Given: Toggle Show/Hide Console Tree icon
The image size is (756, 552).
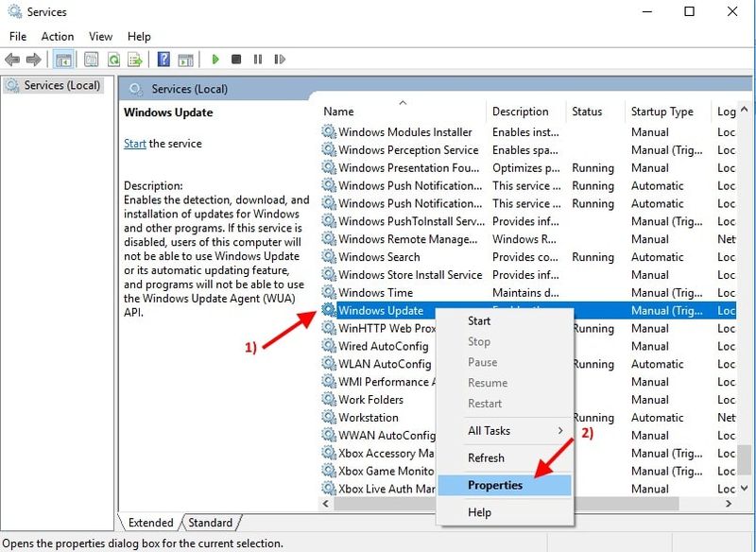Looking at the screenshot, I should click(x=63, y=60).
